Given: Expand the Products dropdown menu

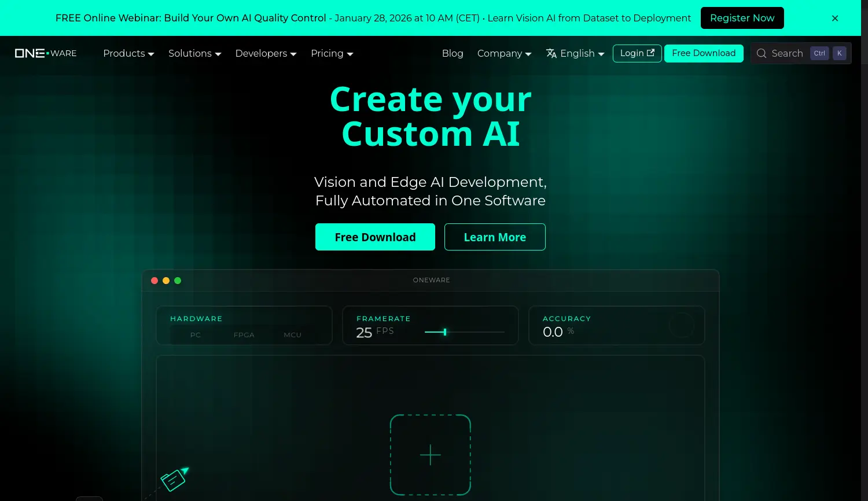Looking at the screenshot, I should [128, 53].
